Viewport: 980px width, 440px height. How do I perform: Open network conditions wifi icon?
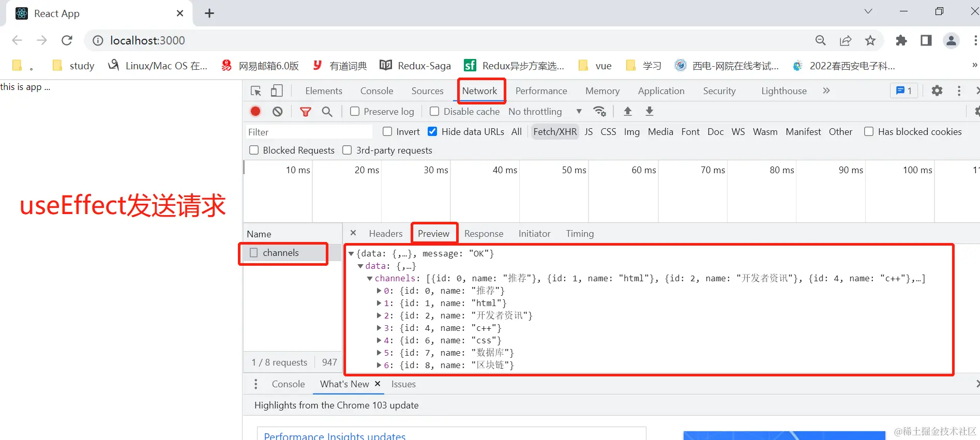coord(599,111)
